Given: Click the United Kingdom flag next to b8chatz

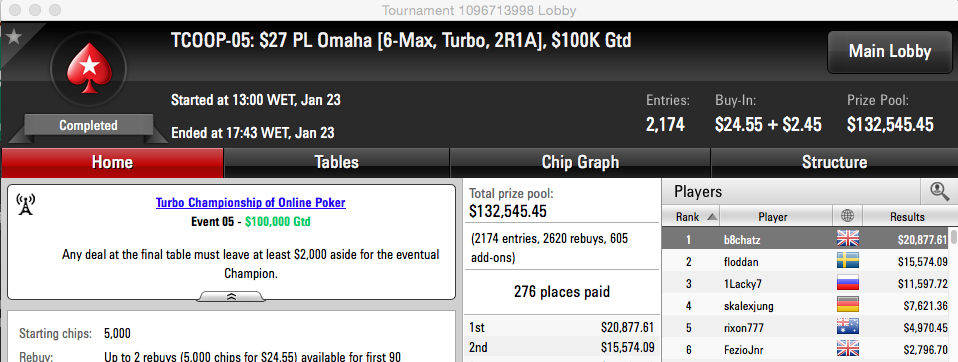Looking at the screenshot, I should pos(847,239).
